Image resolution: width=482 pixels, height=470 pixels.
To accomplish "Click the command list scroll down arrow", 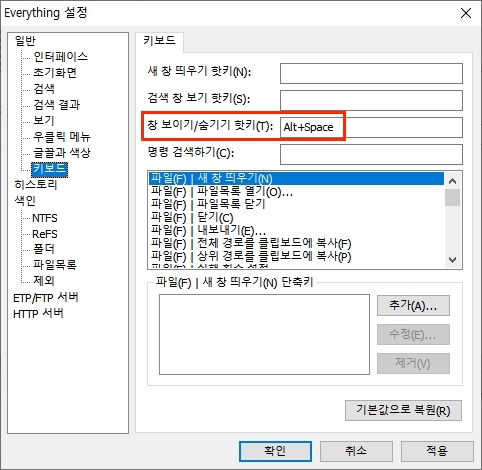I will [x=452, y=260].
